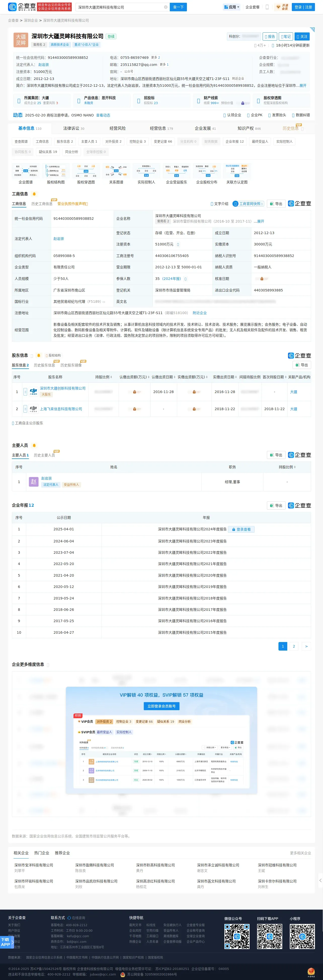Click the lock icon on 2024年度报告 登录查看
This screenshot has width=323, height=980.
234,529
